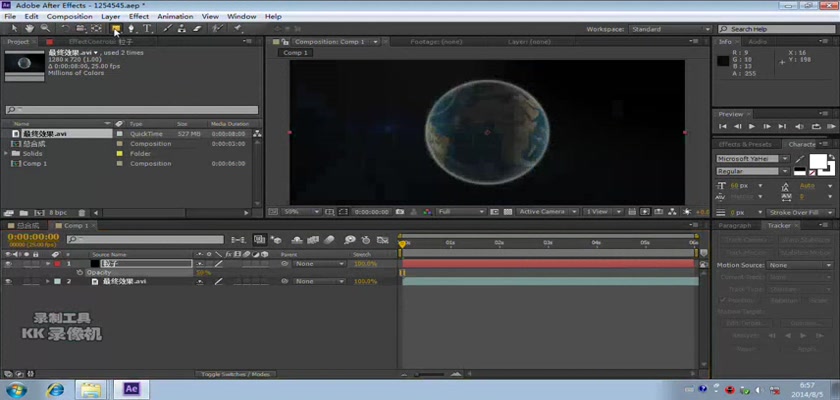Viewport: 840px width, 400px height.
Task: Toggle Opacity stopwatch for layer 1
Action: (x=80, y=273)
